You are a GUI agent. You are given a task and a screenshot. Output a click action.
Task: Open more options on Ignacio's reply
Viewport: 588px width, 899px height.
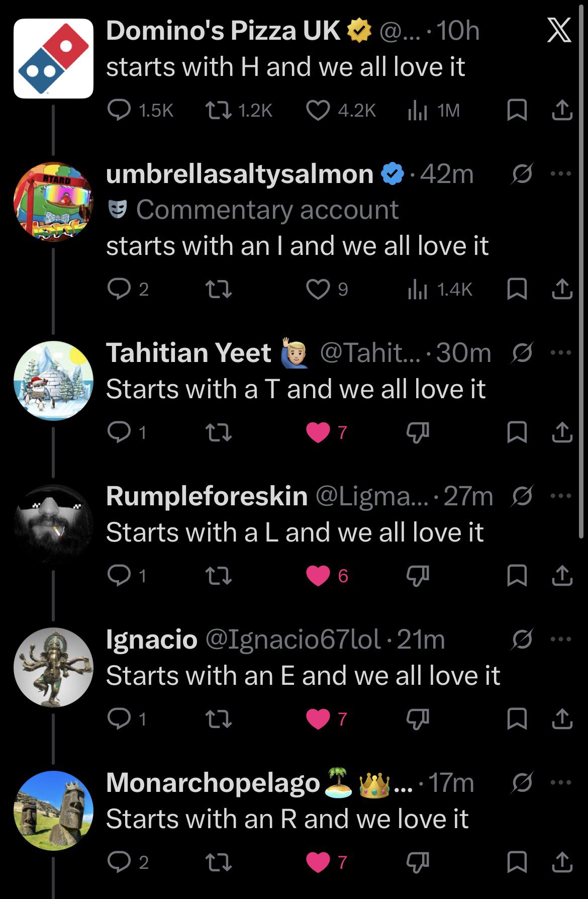click(x=561, y=639)
